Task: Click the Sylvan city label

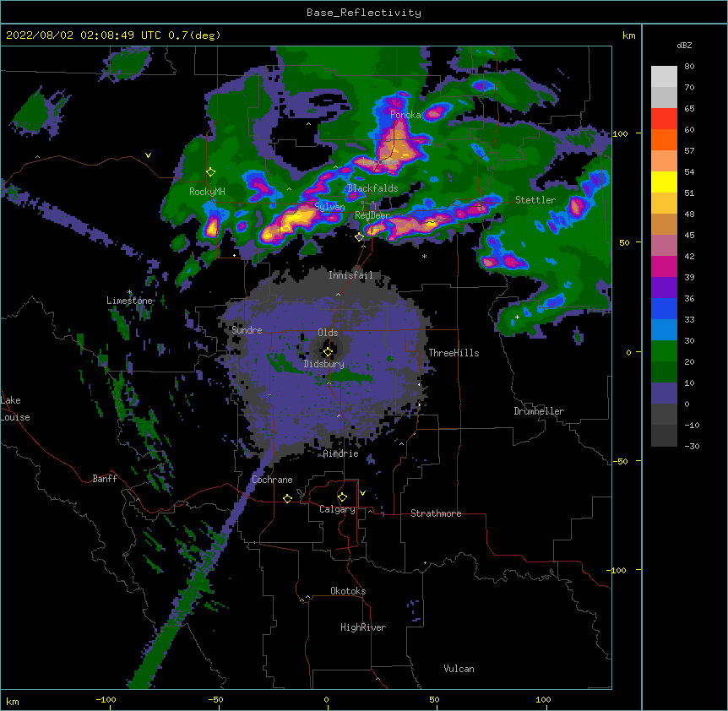Action: point(329,207)
